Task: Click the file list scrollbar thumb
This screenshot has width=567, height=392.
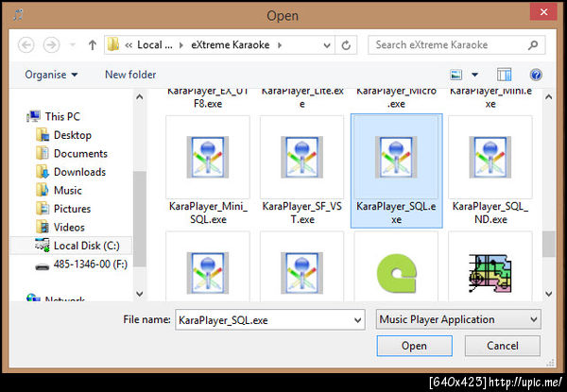Action: pyautogui.click(x=548, y=244)
